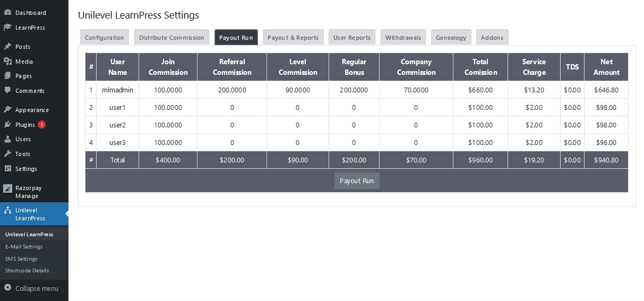Open the Settings sidebar menu
The height and width of the screenshot is (301, 644).
click(x=26, y=169)
